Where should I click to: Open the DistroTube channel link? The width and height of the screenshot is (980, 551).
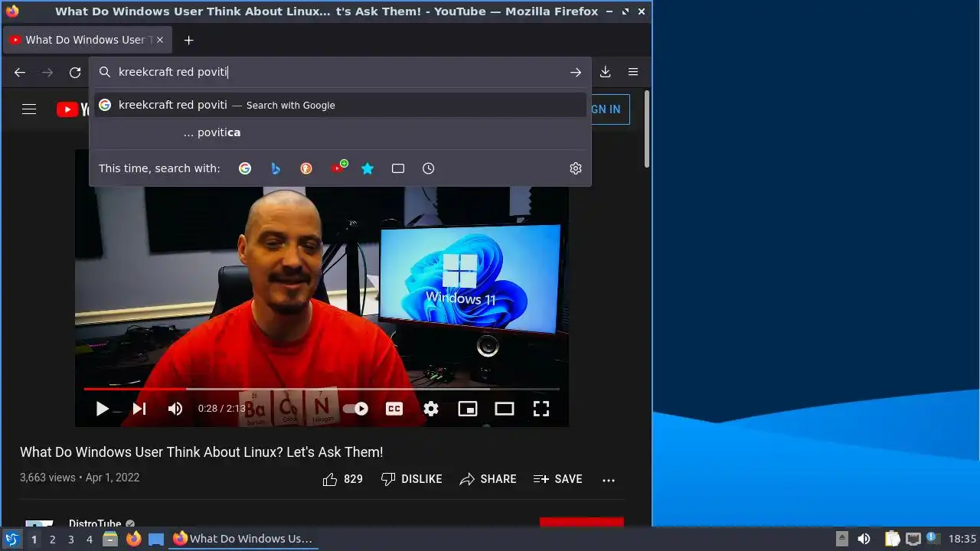[95, 523]
